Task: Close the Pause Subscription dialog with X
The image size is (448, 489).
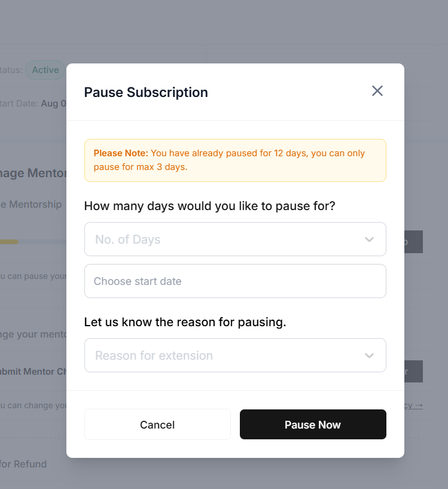Action: pyautogui.click(x=377, y=91)
